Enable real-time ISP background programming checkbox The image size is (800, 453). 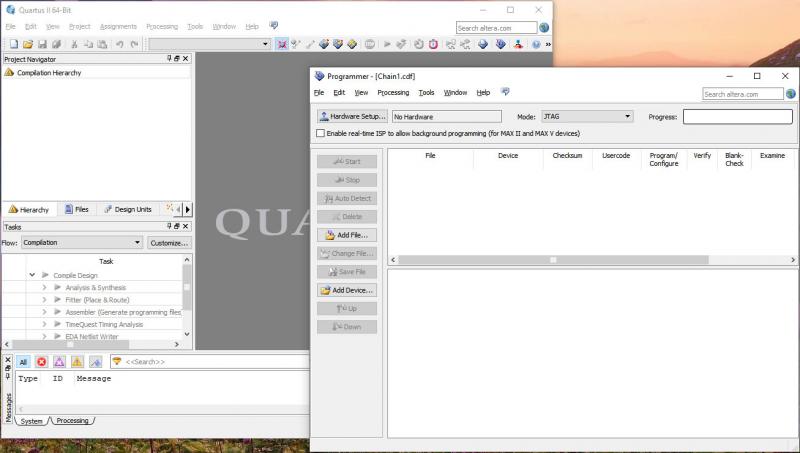[321, 133]
